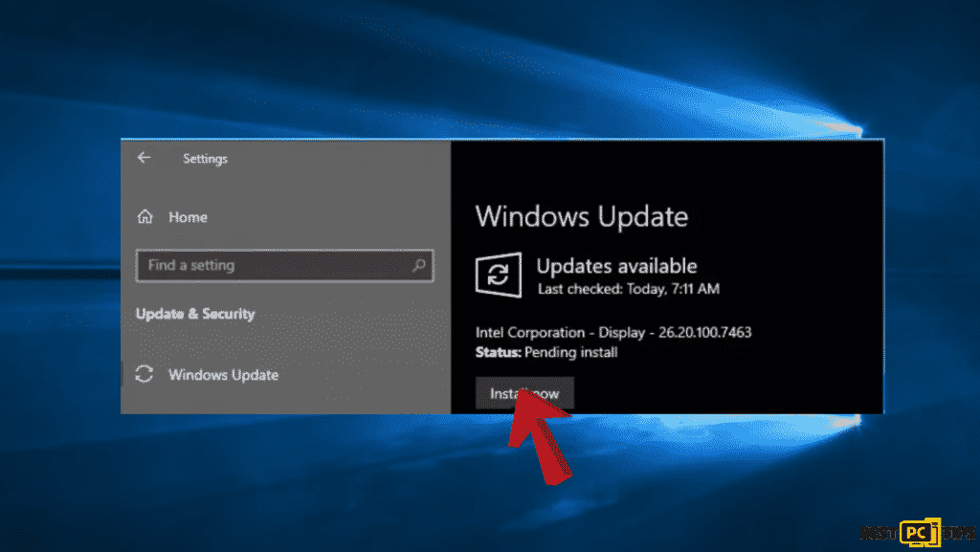Click the Install now button
This screenshot has width=980, height=552.
click(524, 393)
